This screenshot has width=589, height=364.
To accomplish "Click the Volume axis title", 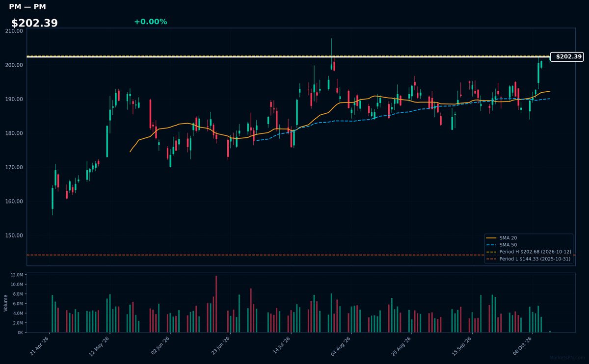I will [6, 303].
